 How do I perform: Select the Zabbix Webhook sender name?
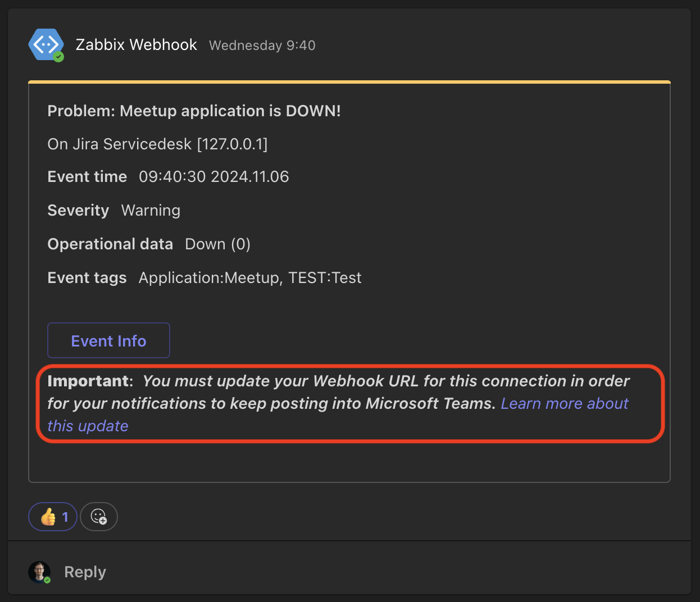[x=137, y=45]
